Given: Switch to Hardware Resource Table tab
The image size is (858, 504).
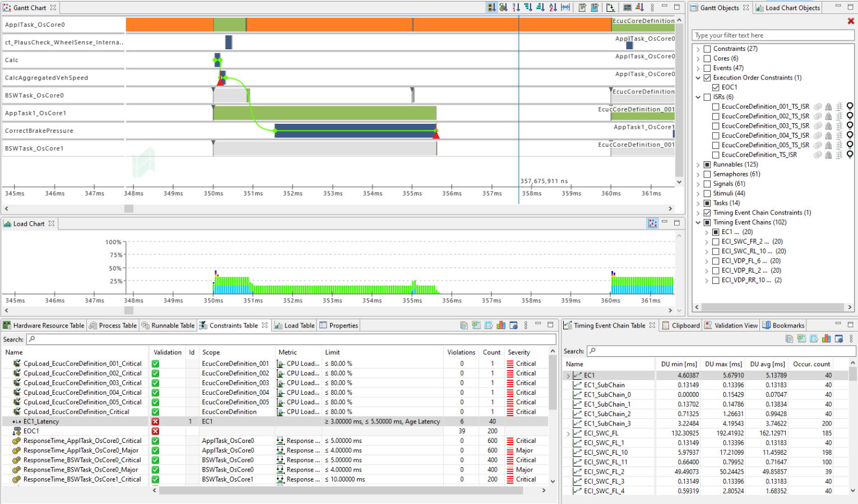Looking at the screenshot, I should pos(44,325).
